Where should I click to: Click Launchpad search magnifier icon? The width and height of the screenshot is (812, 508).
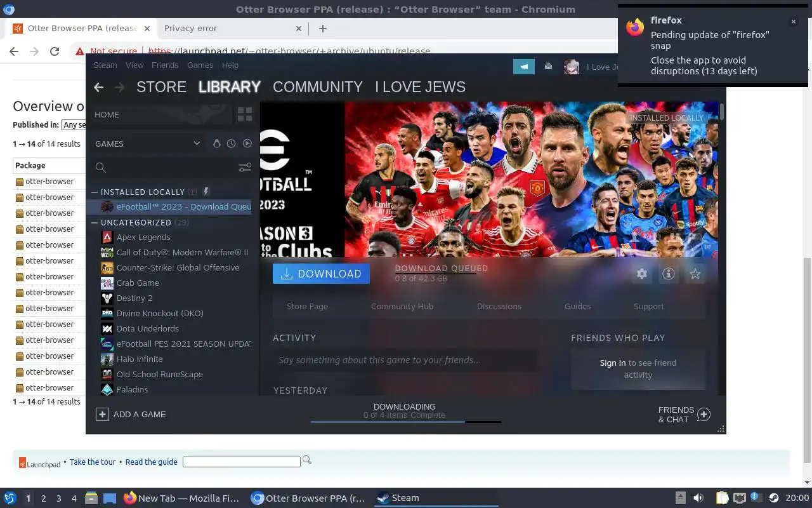[x=307, y=460]
